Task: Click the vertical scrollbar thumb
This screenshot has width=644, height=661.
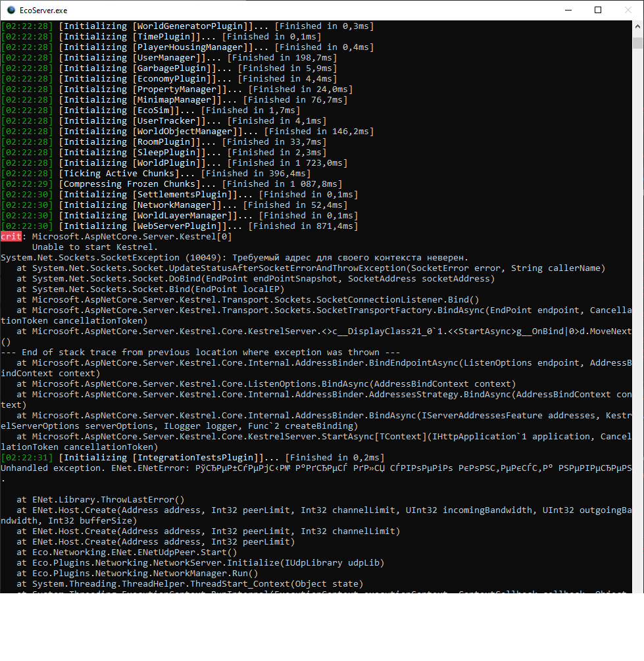Action: 637,43
